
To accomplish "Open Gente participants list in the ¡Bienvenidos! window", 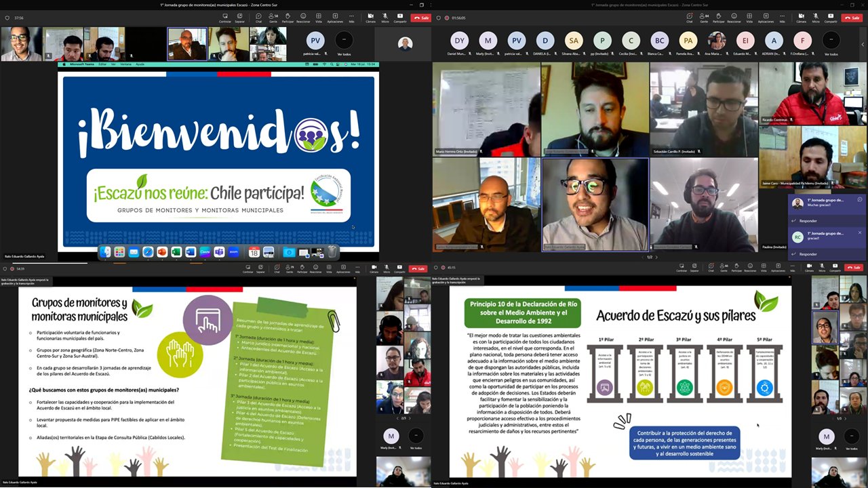I will tap(273, 17).
